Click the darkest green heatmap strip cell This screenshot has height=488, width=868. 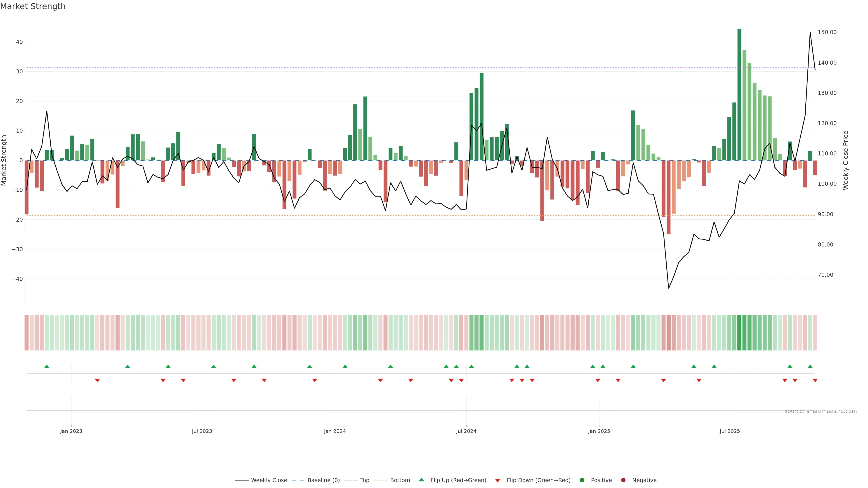(739, 332)
